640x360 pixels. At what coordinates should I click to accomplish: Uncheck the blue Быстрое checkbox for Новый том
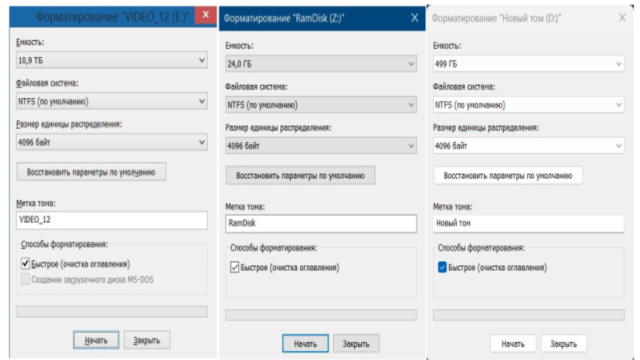pyautogui.click(x=442, y=267)
